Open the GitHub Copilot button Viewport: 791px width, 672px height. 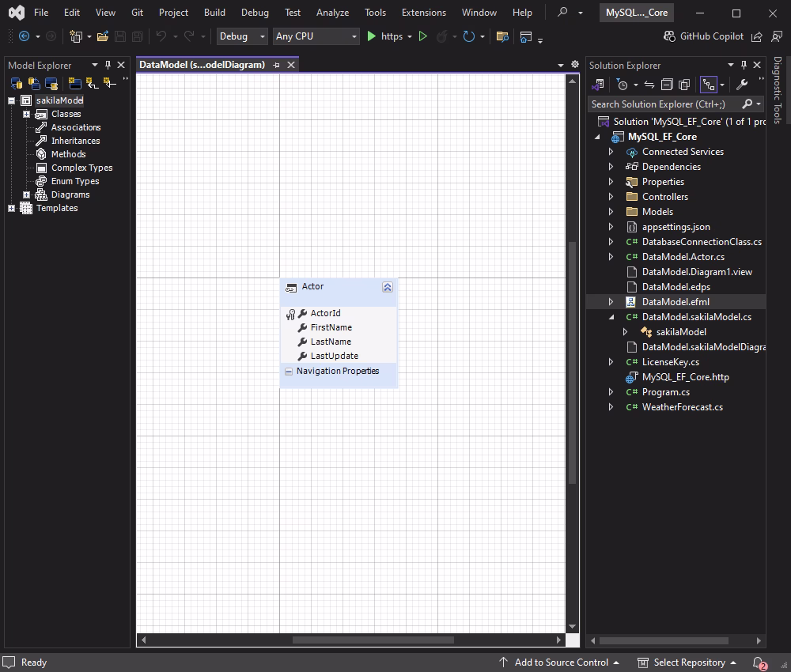[702, 36]
